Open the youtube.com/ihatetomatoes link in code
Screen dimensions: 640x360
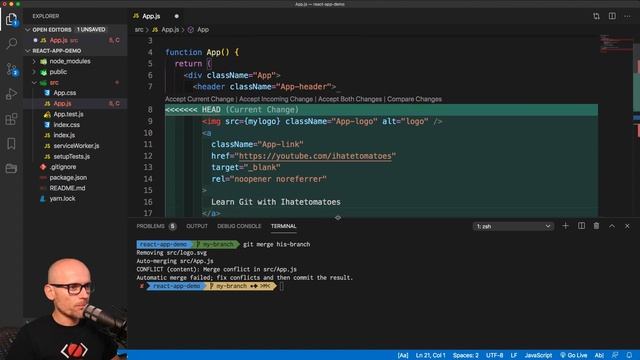pyautogui.click(x=315, y=156)
